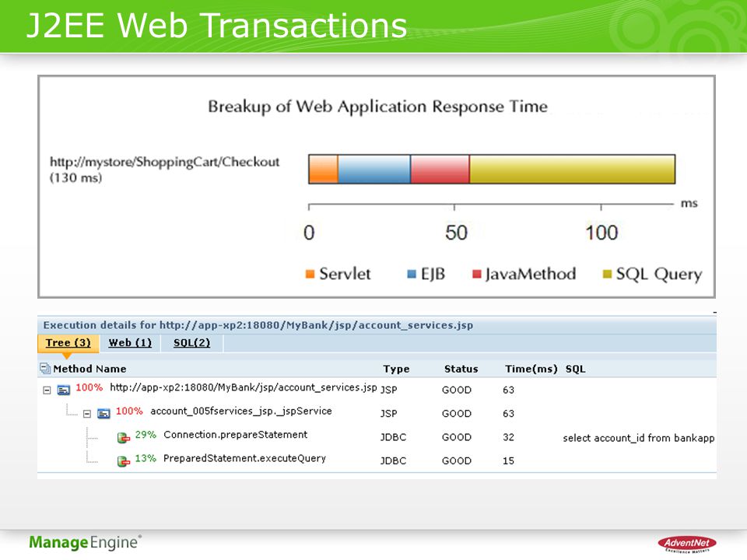Click the Servlet legend swatch
747x560 pixels.
click(x=310, y=275)
